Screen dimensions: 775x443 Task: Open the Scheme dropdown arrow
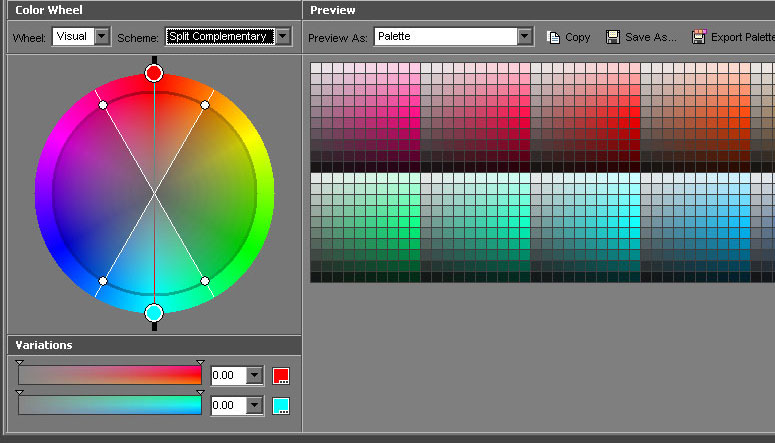pos(283,36)
